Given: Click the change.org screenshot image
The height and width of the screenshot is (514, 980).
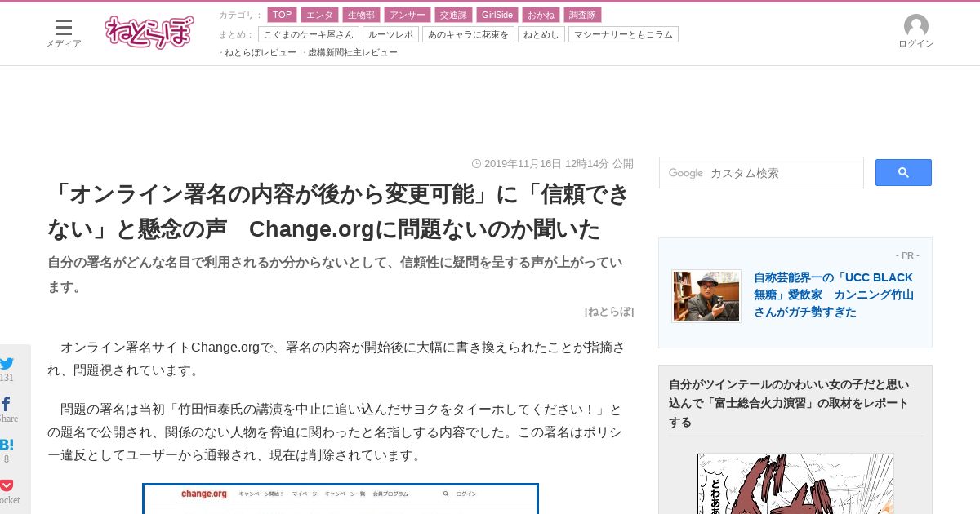Looking at the screenshot, I should pos(341,498).
